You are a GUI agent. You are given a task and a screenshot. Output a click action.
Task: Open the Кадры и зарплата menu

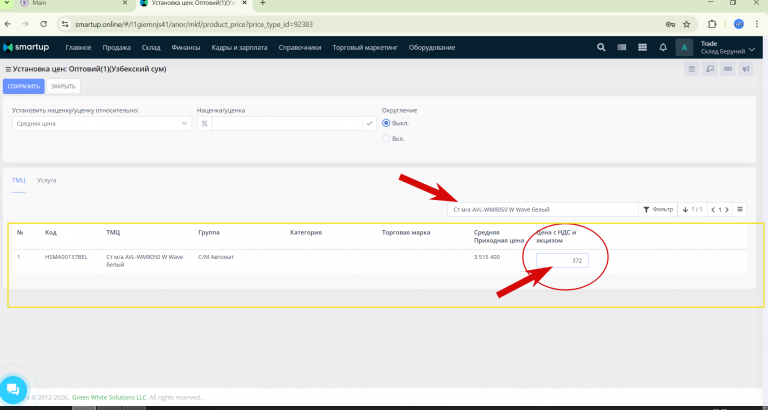[x=240, y=48]
